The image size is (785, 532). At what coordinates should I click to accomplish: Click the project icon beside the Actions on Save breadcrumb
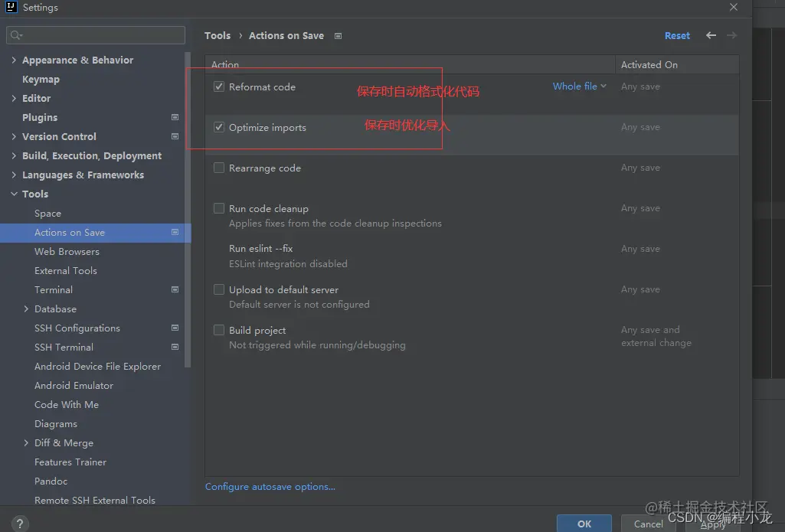pos(338,36)
